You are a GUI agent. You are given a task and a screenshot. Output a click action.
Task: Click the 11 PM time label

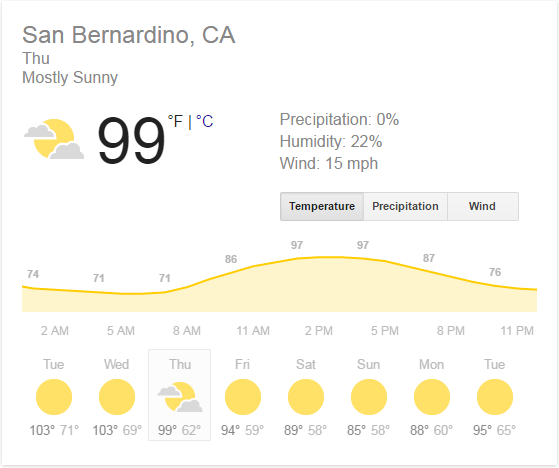pyautogui.click(x=517, y=331)
